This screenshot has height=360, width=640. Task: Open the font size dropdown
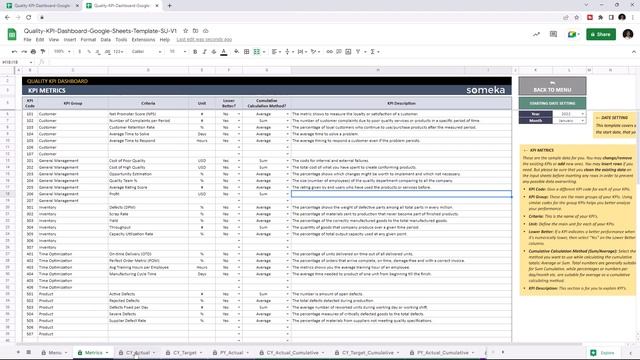pos(178,52)
